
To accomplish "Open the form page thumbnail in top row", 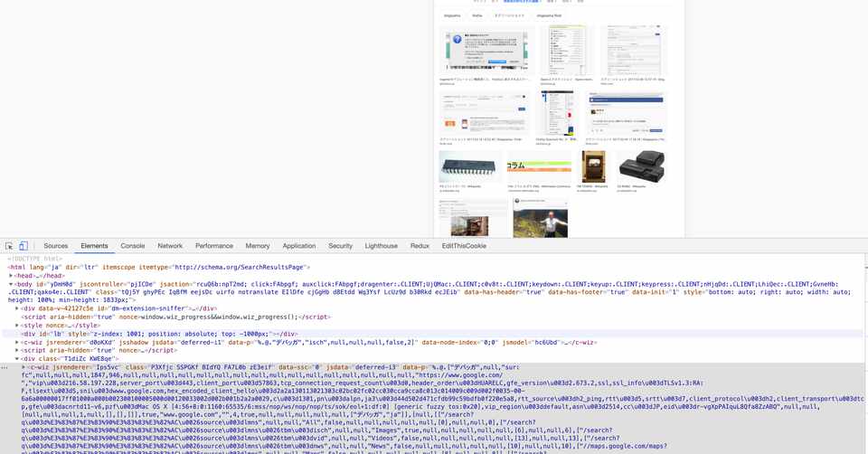I will [x=633, y=51].
